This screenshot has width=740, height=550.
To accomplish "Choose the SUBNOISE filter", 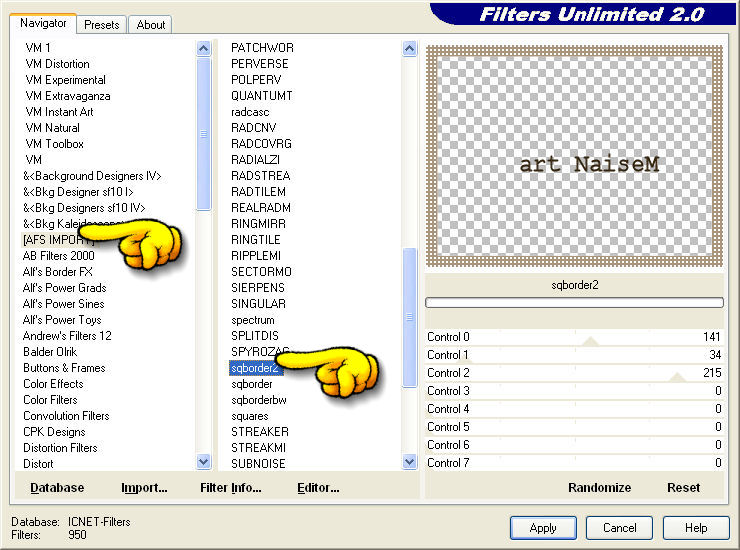I will [258, 464].
